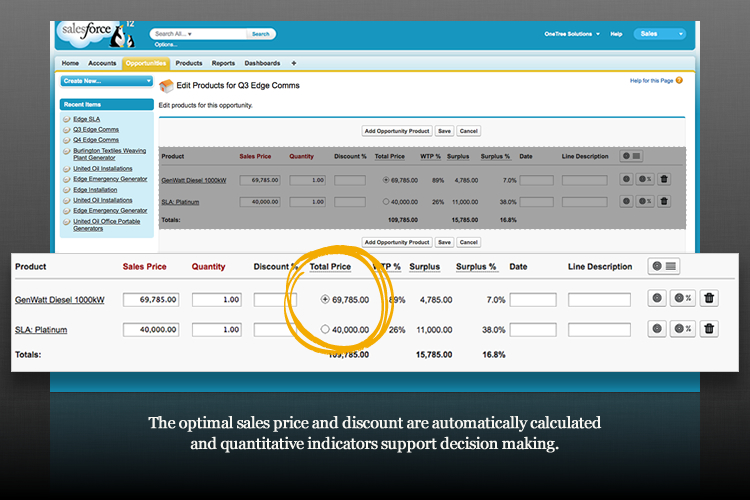The width and height of the screenshot is (750, 500).
Task: Click the orange Help for this Page question icon
Action: (x=679, y=80)
